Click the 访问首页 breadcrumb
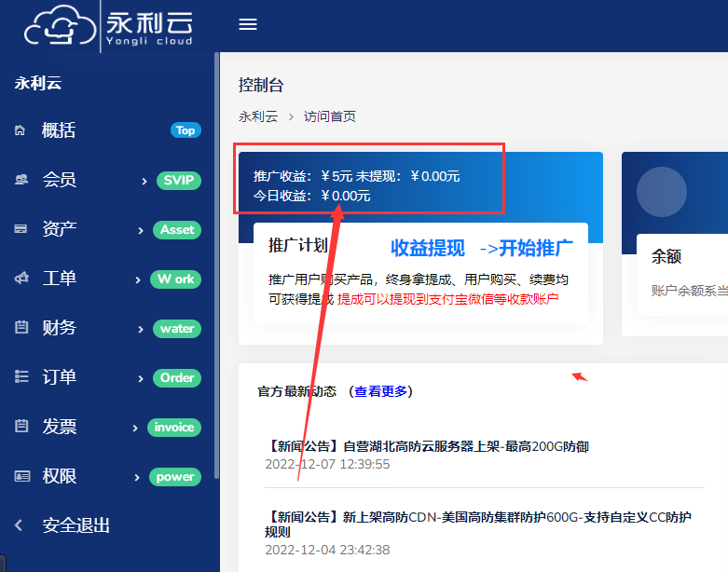The image size is (728, 572). 330,116
